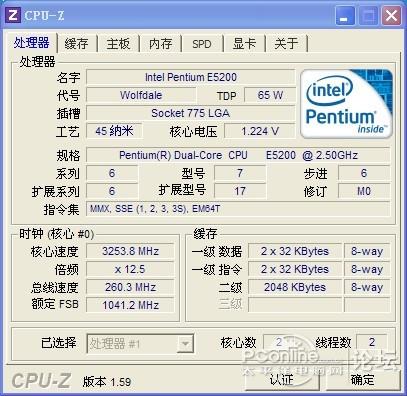Click the core speed value 3253.8 MHz

[x=130, y=251]
